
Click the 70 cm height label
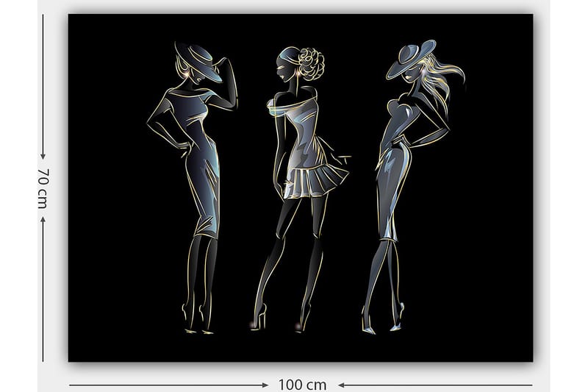[43, 188]
